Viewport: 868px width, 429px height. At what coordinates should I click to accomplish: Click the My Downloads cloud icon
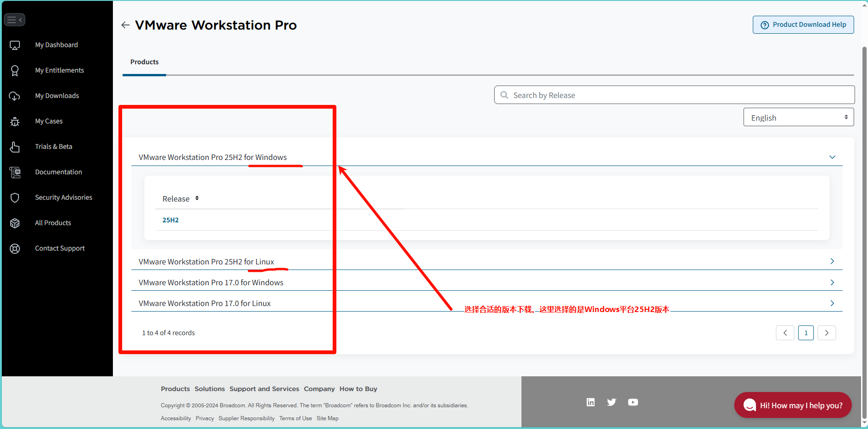tap(15, 96)
